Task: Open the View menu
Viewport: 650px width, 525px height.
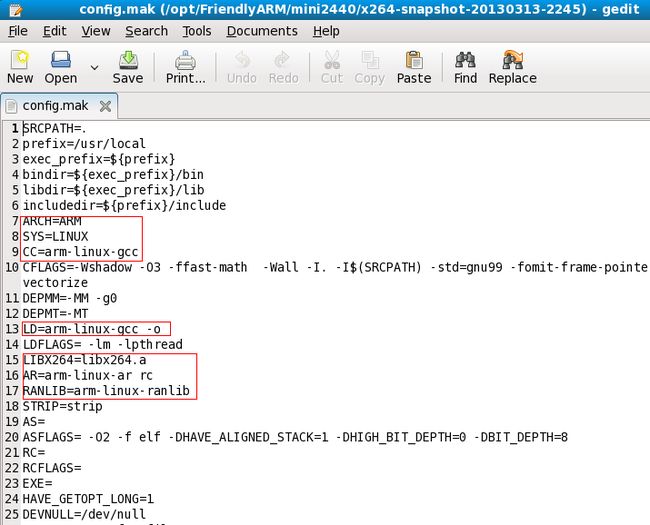Action: [x=96, y=31]
